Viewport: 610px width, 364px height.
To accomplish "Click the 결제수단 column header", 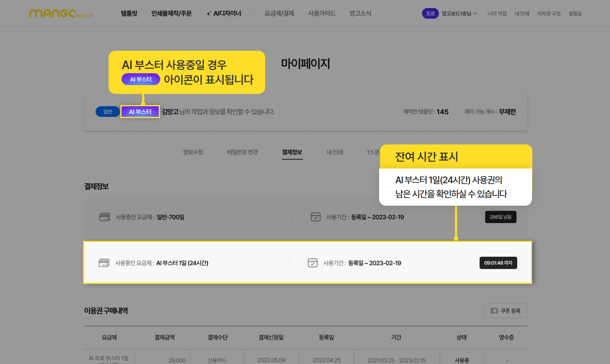I will point(218,337).
